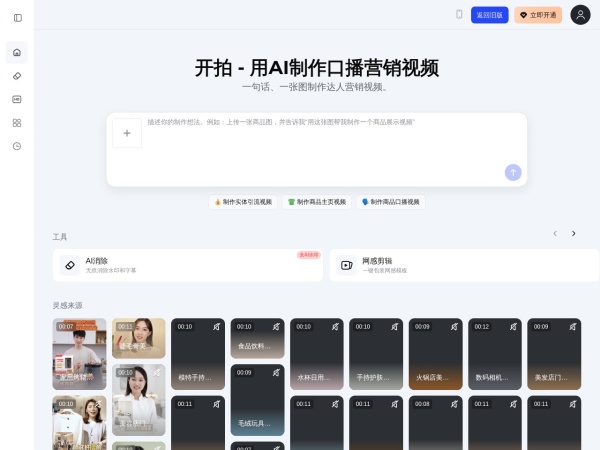This screenshot has width=600, height=450.
Task: Open the 00:11 woman close-up thumbnail
Action: click(139, 338)
